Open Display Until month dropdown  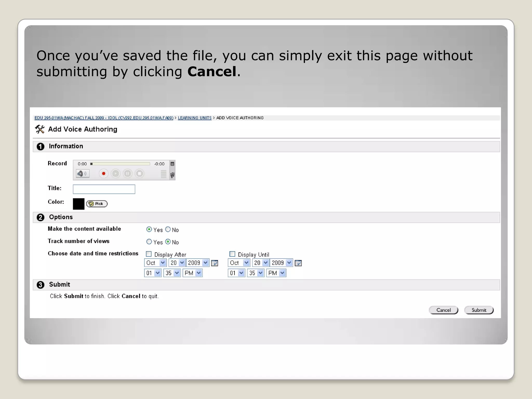coord(239,263)
